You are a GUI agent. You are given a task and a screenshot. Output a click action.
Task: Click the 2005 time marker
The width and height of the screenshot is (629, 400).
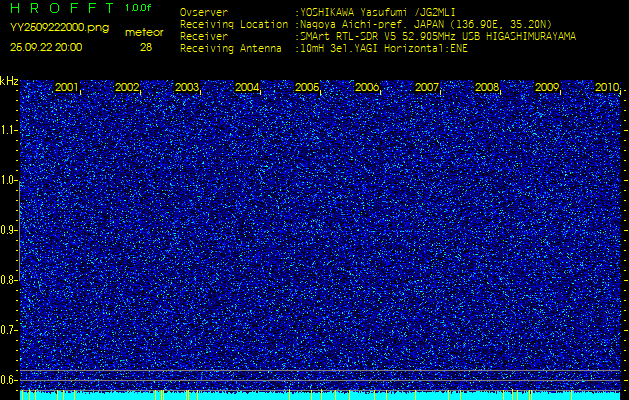pos(307,87)
